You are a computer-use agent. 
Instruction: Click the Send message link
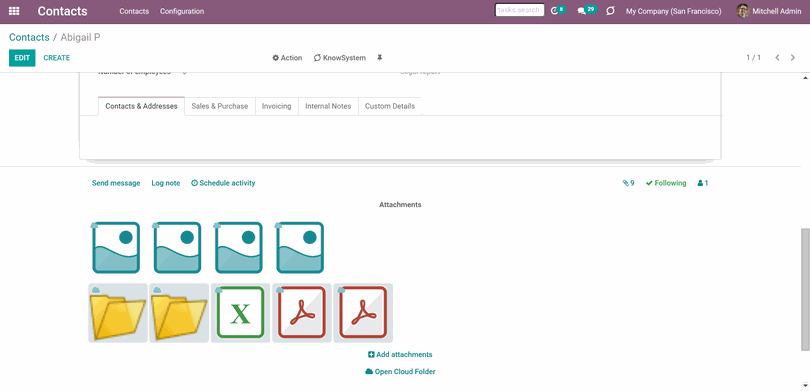(x=116, y=183)
